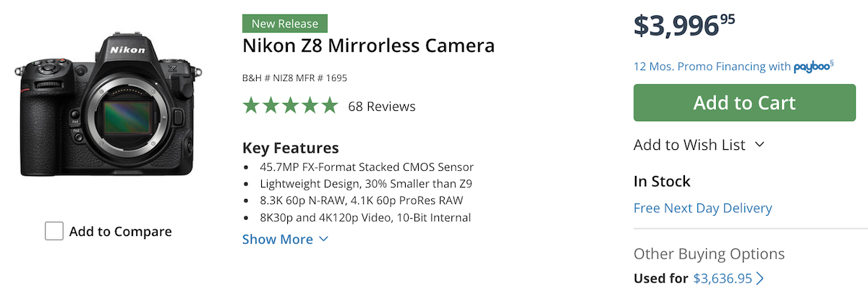View the 68 Reviews link
Viewport: 868px width, 294px height.
[382, 106]
